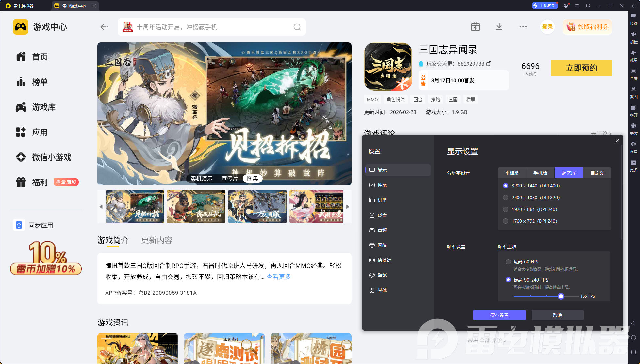640x364 pixels.
Task: Click the 立即预约 button
Action: 581,68
